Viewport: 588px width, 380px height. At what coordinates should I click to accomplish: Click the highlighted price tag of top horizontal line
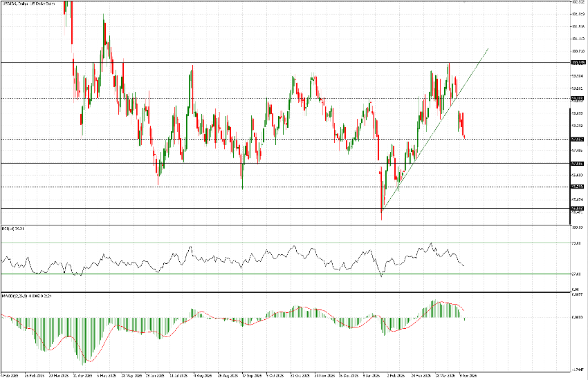tap(578, 62)
